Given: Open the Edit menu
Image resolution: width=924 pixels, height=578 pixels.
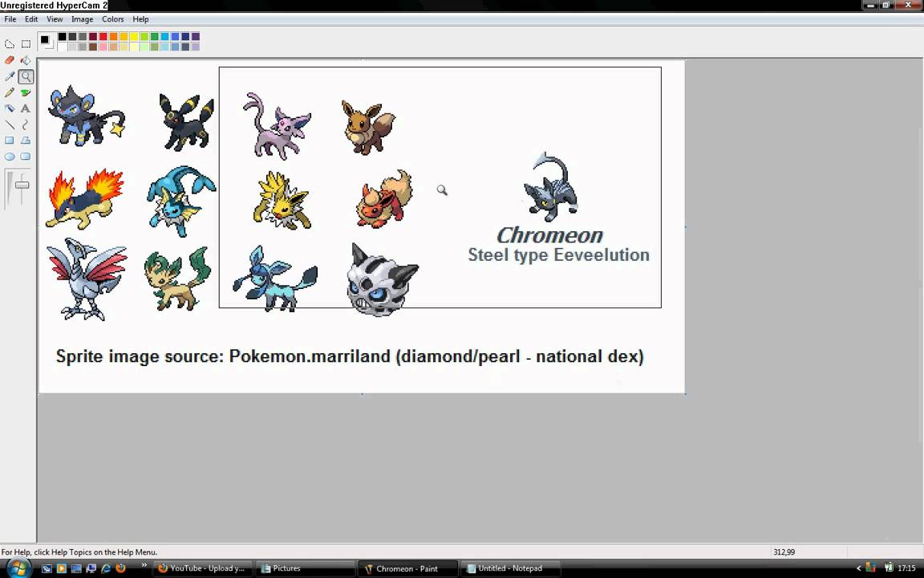Looking at the screenshot, I should (x=31, y=19).
